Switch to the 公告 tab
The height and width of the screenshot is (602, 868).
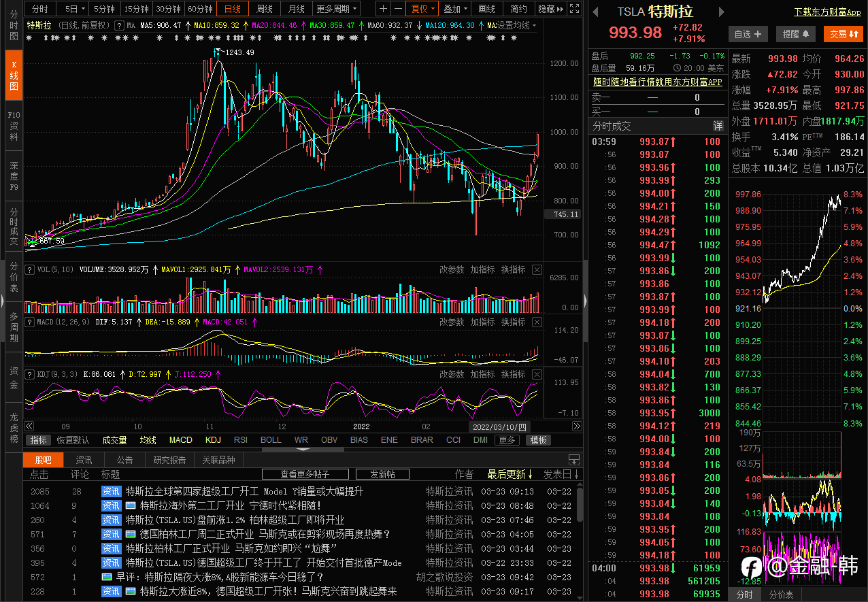(124, 460)
